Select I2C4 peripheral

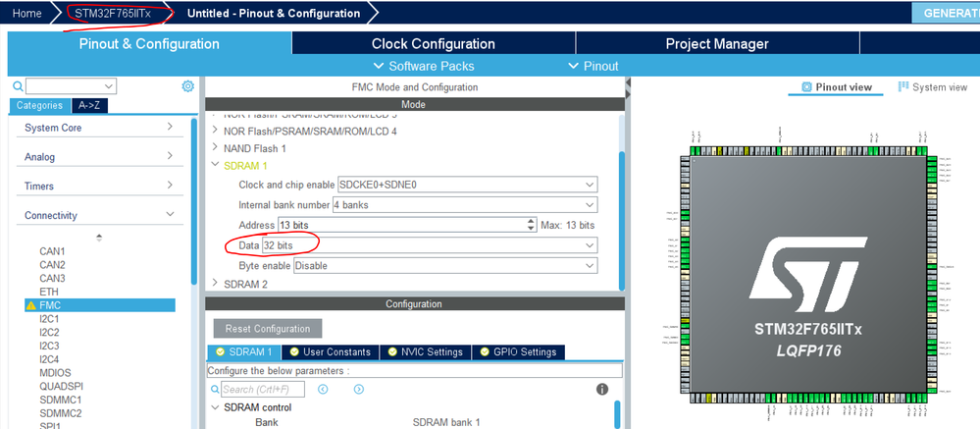pyautogui.click(x=49, y=359)
